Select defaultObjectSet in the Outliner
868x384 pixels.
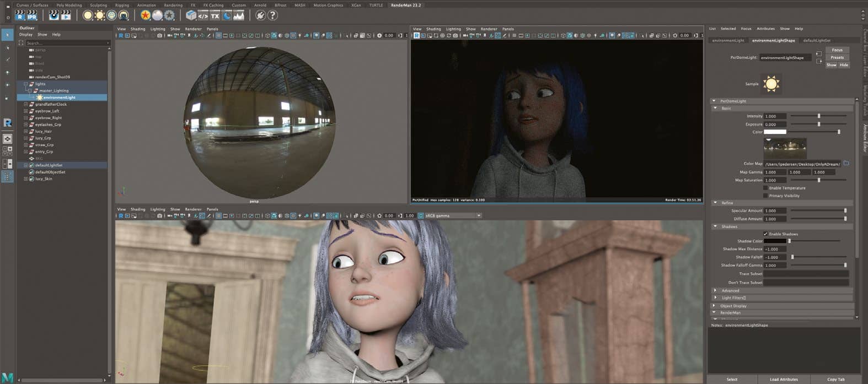point(50,172)
